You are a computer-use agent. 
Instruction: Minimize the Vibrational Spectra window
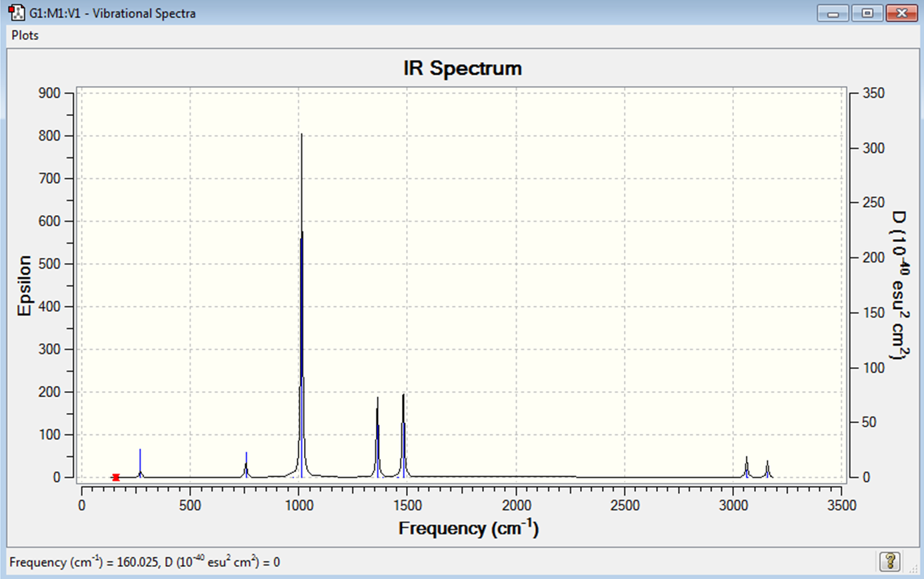pyautogui.click(x=833, y=13)
